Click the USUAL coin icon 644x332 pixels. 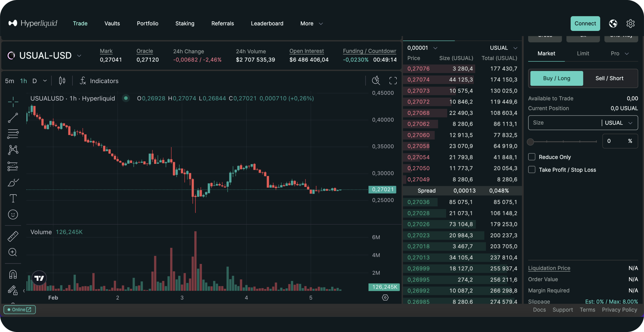point(11,56)
